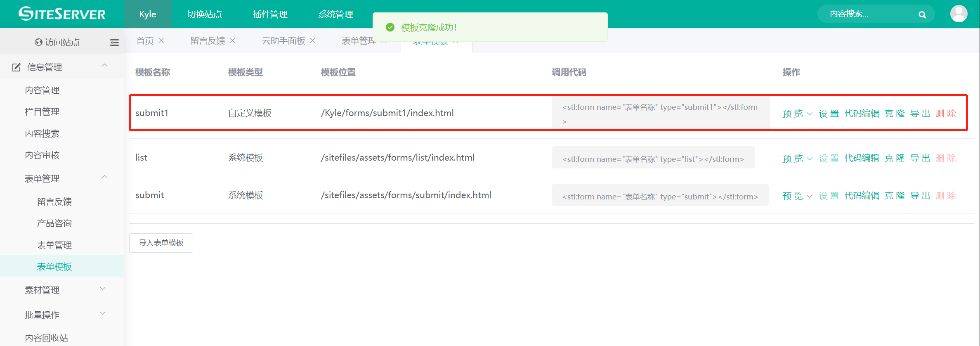Open 系统管理 in top navigation
The height and width of the screenshot is (346, 980).
pos(335,14)
